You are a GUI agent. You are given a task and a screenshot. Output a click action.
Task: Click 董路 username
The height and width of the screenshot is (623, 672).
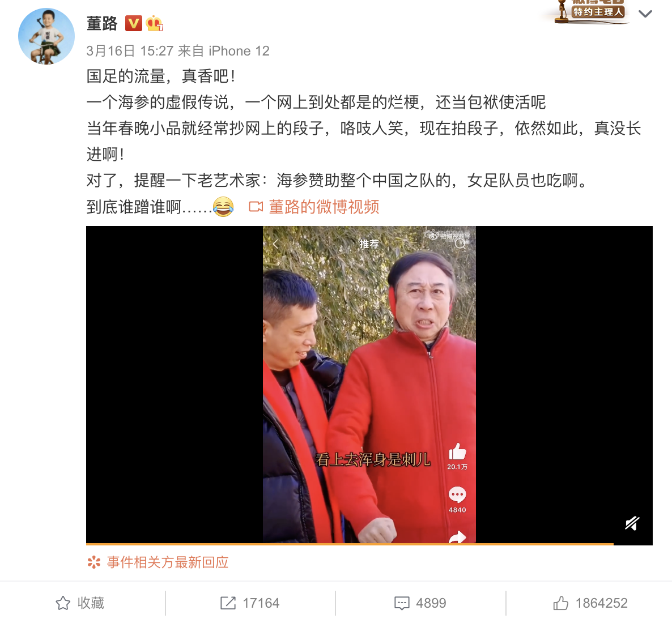click(x=102, y=24)
